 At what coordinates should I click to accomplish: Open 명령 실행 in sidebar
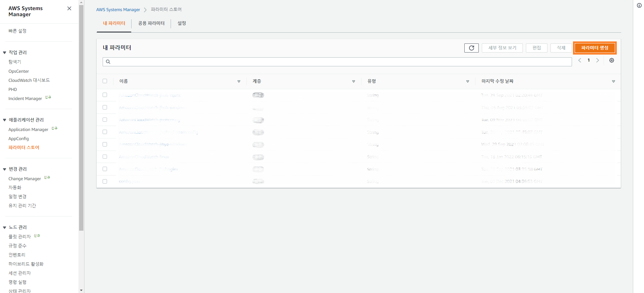[17, 282]
